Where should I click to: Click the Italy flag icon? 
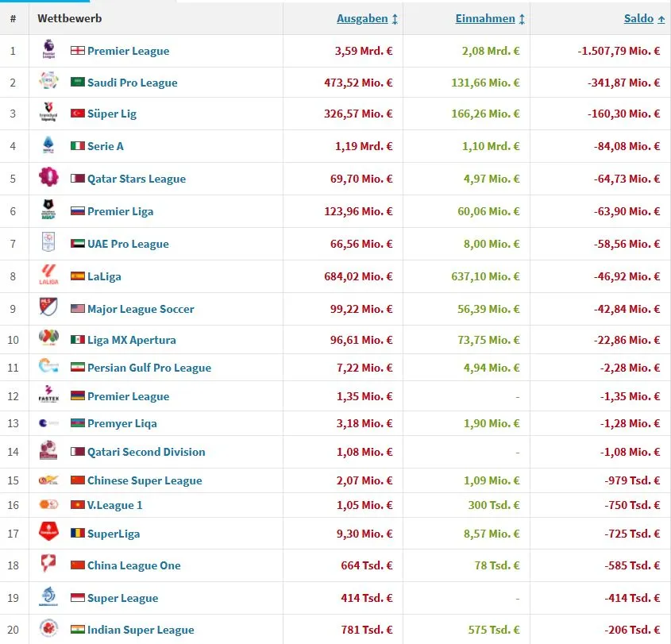click(78, 146)
